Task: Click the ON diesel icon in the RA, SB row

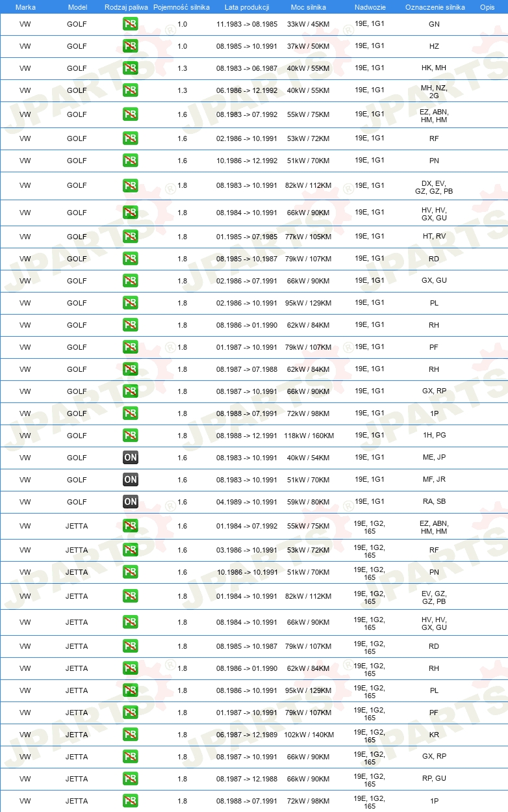Action: (x=131, y=502)
